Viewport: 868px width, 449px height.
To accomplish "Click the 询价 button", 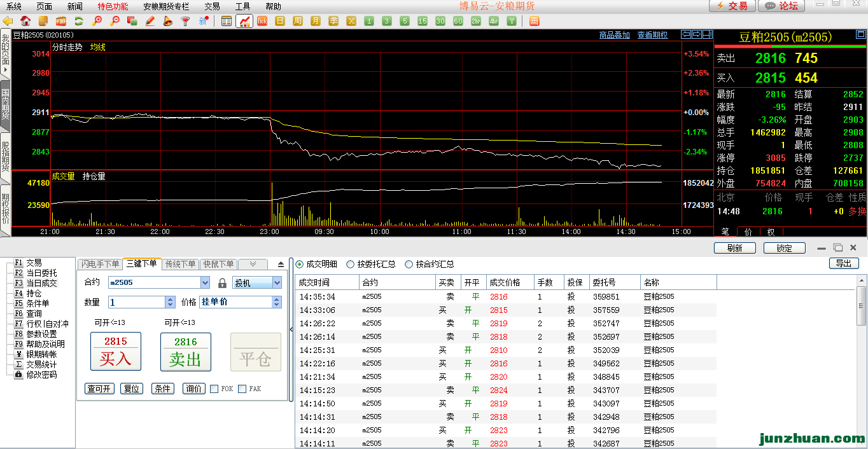I will (193, 389).
